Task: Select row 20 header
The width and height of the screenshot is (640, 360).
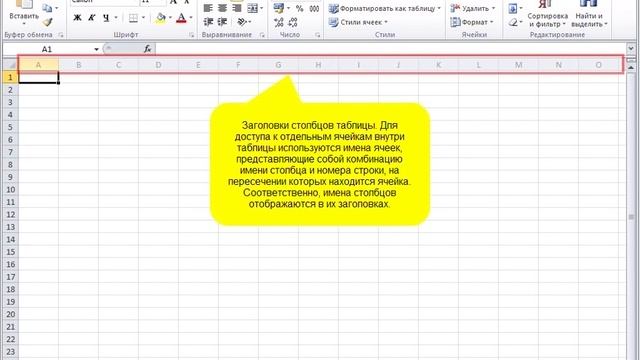Action: 11,314
